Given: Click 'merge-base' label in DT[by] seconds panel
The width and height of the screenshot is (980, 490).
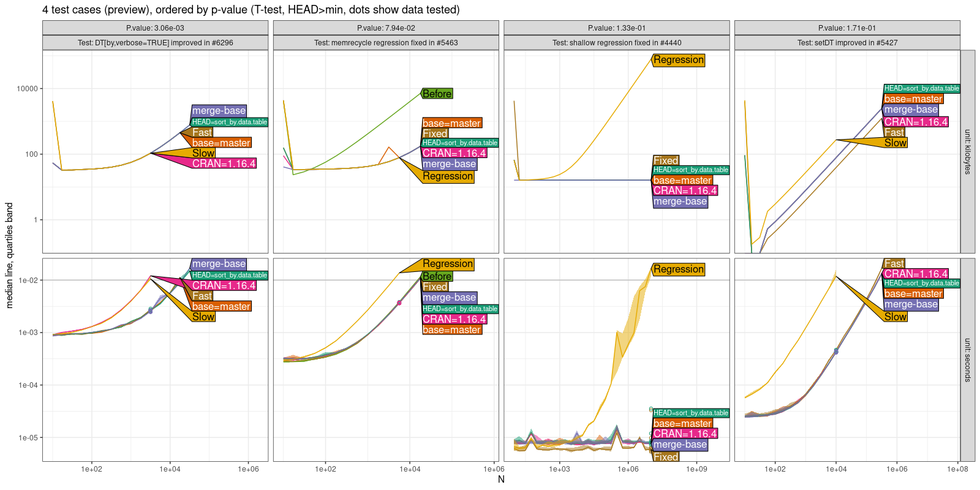Looking at the screenshot, I should click(219, 264).
